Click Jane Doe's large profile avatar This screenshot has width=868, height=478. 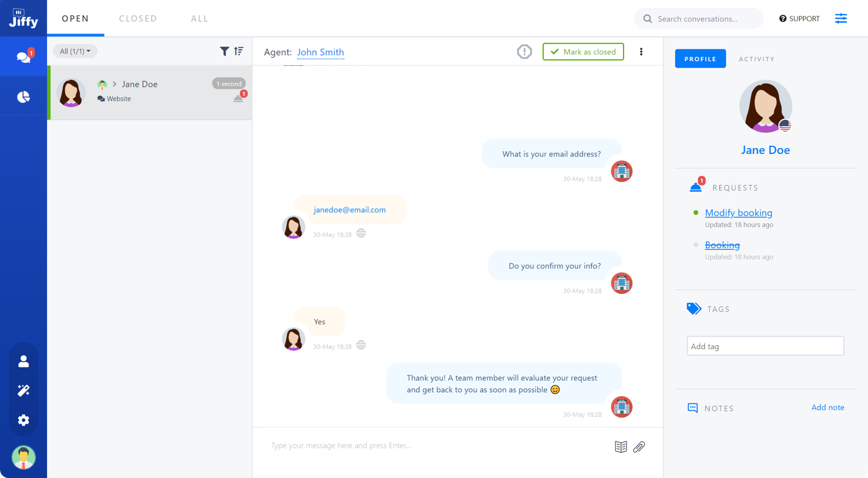click(x=766, y=106)
